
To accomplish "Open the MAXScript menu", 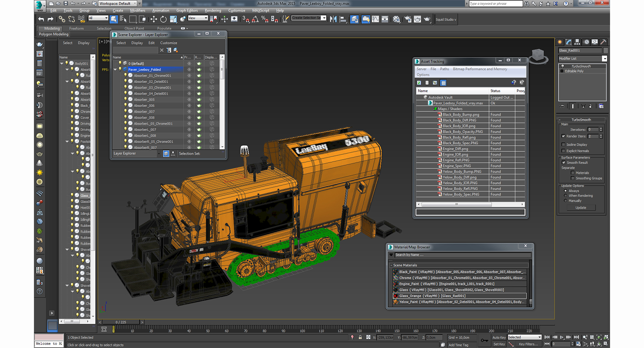I will point(261,10).
